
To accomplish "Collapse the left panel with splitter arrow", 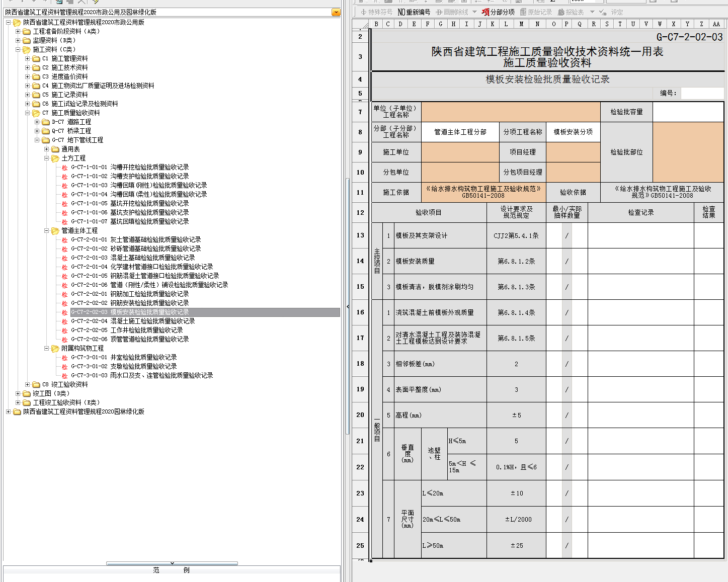I will [x=348, y=306].
